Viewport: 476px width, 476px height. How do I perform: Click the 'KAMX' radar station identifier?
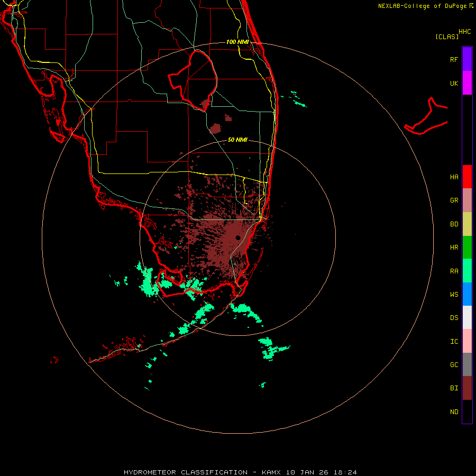(271, 472)
